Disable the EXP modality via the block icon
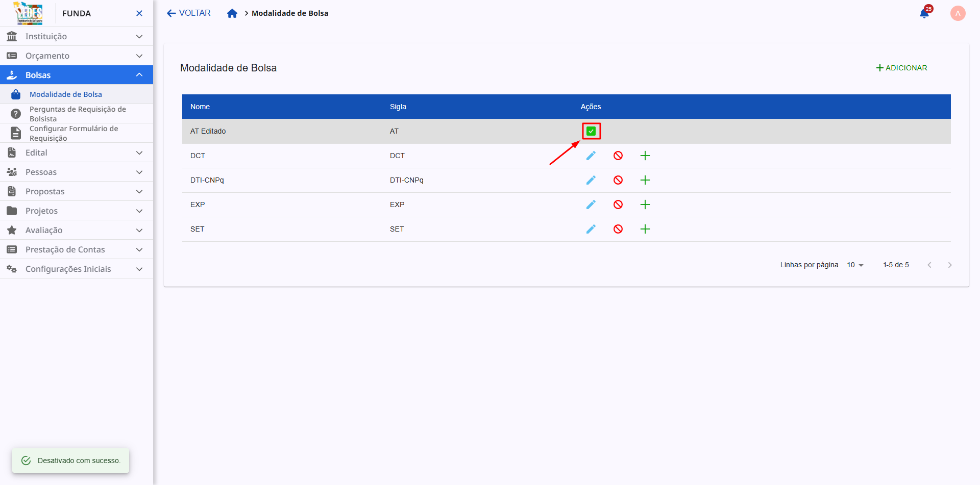 pyautogui.click(x=618, y=205)
